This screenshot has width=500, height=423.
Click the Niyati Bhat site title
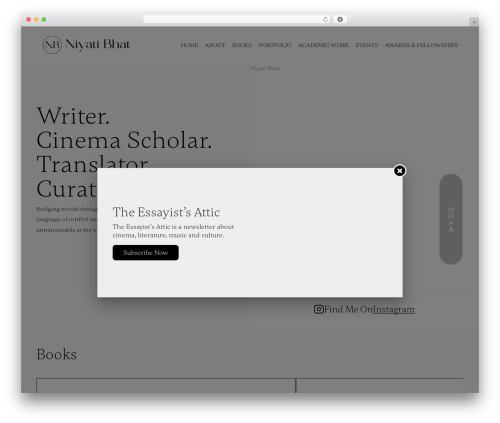pyautogui.click(x=97, y=44)
